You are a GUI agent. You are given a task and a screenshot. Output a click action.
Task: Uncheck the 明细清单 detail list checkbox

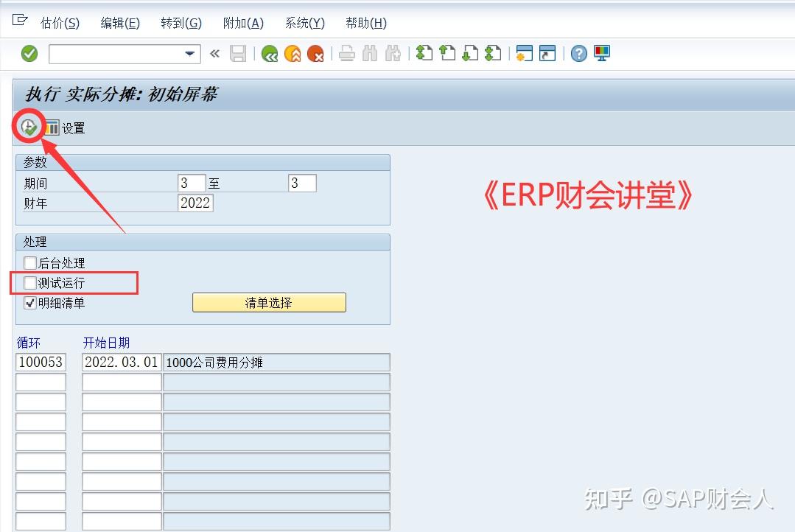click(x=30, y=302)
